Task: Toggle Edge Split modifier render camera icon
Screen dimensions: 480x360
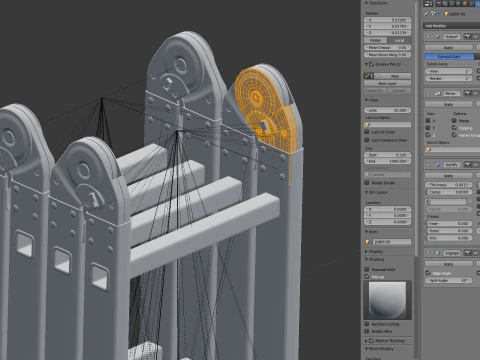Action: tap(467, 253)
